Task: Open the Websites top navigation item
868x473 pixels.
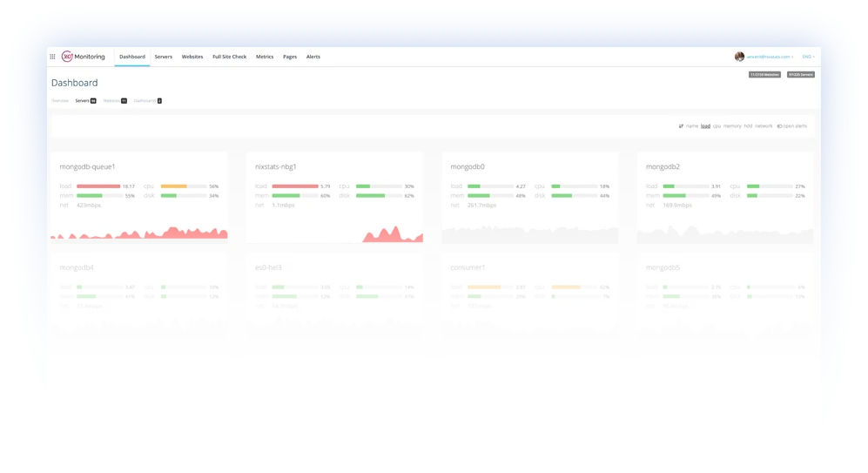Action: click(x=192, y=57)
